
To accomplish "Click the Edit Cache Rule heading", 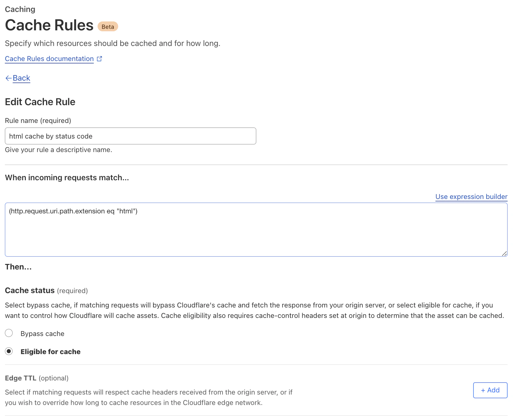I will (x=40, y=102).
